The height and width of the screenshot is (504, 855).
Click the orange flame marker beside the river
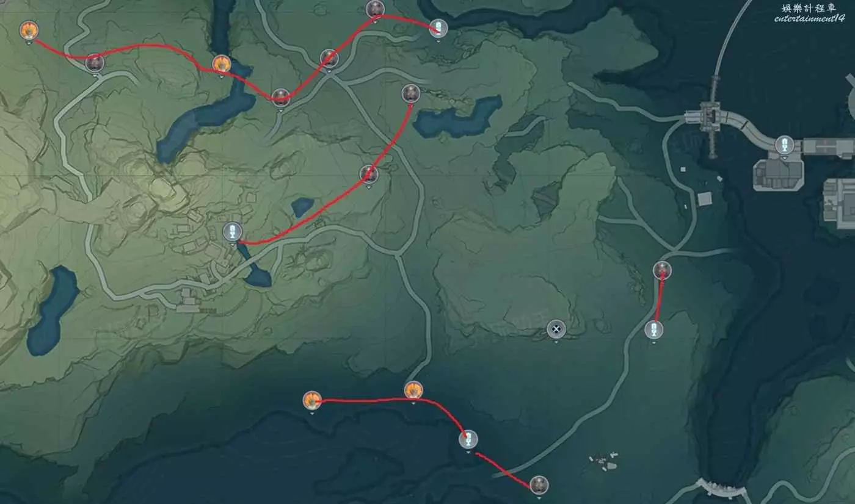pyautogui.click(x=222, y=63)
